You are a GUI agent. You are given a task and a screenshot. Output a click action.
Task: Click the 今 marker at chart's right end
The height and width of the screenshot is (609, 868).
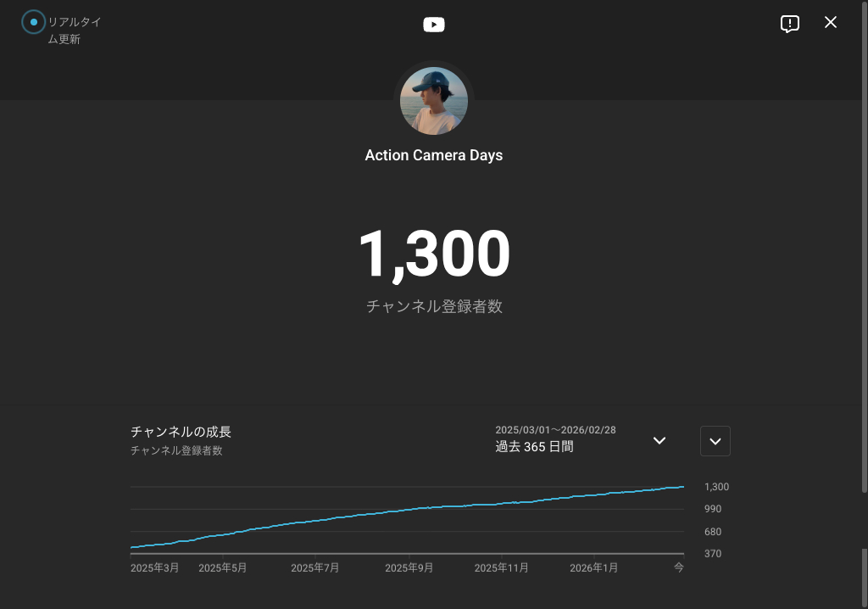[x=678, y=567]
